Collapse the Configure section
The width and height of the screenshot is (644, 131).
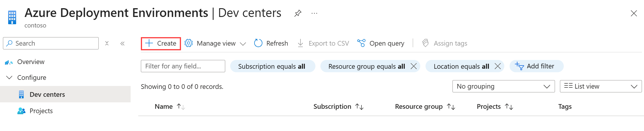click(x=9, y=78)
